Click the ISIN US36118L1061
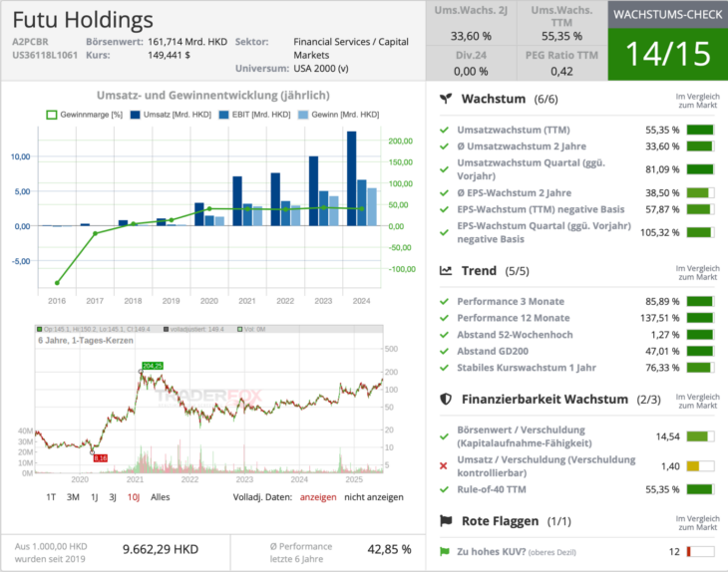 click(45, 55)
